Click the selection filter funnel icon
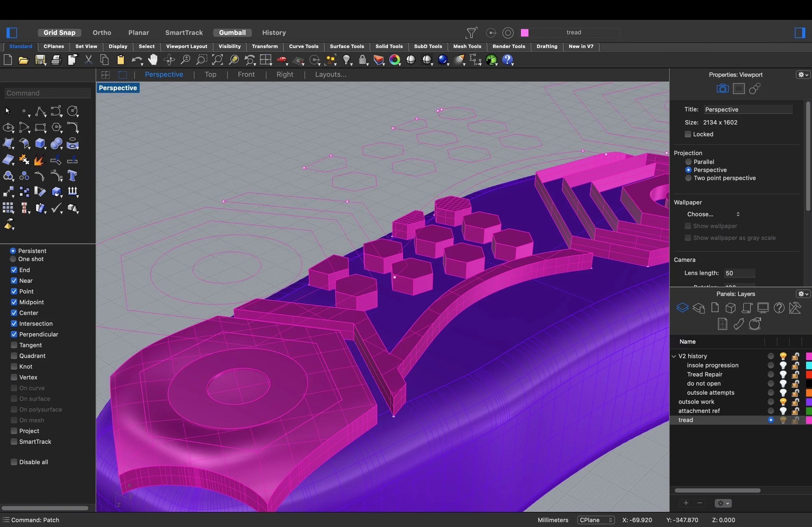812x527 pixels. coord(471,33)
